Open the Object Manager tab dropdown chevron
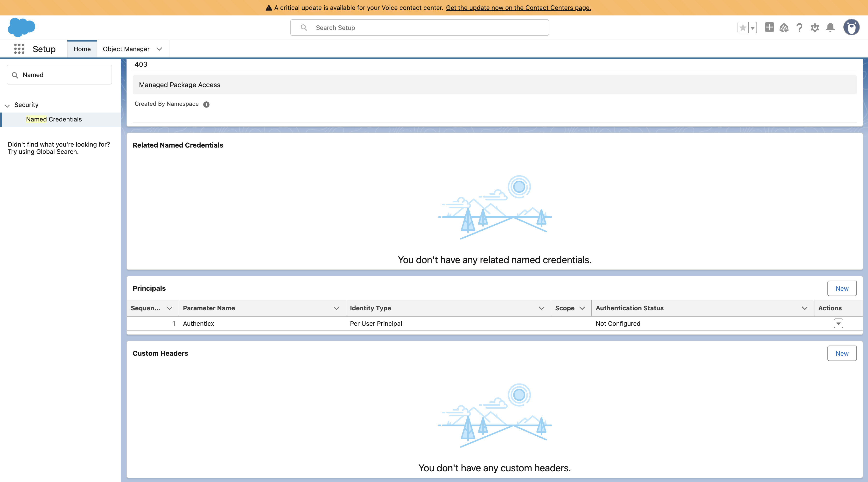868x482 pixels. [x=159, y=49]
